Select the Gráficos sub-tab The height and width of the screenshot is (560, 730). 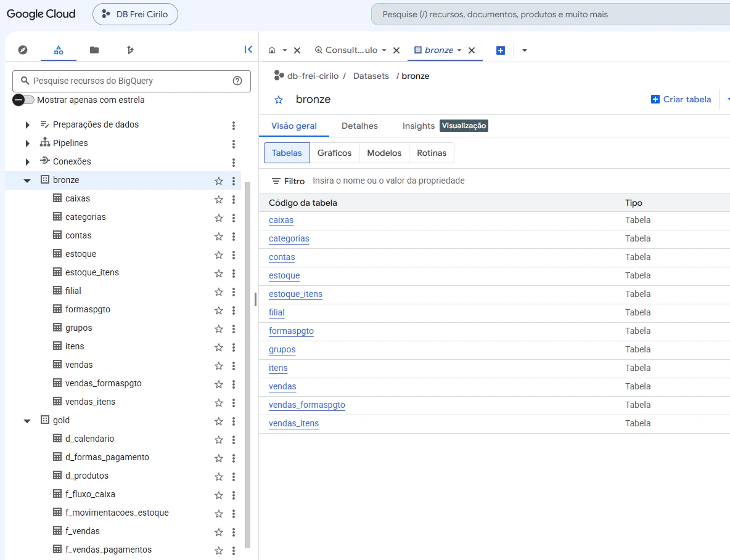point(334,153)
